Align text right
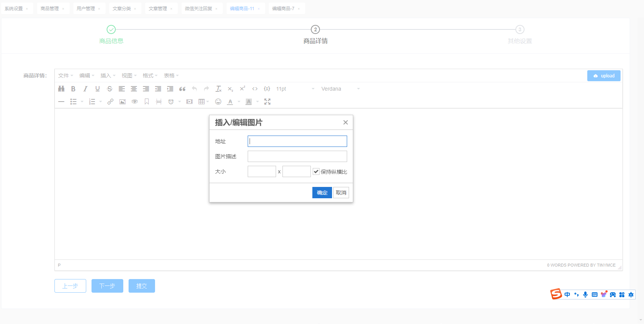This screenshot has height=324, width=644. (x=146, y=89)
